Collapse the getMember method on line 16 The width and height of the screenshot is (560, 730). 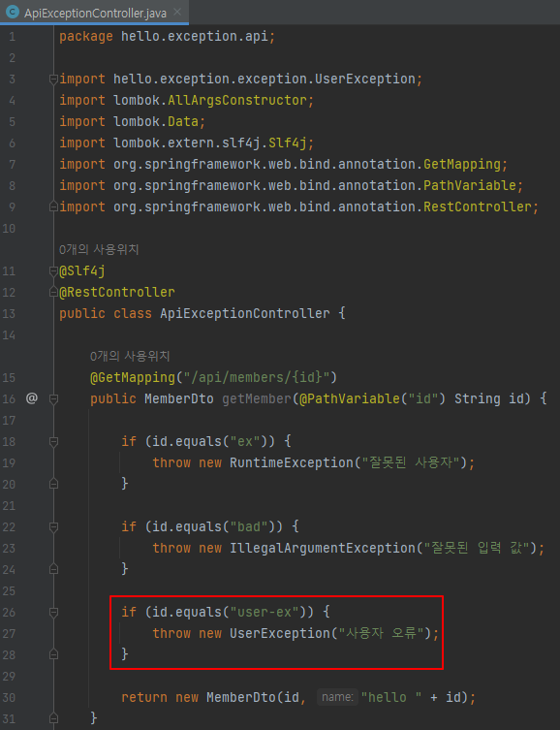[x=53, y=399]
